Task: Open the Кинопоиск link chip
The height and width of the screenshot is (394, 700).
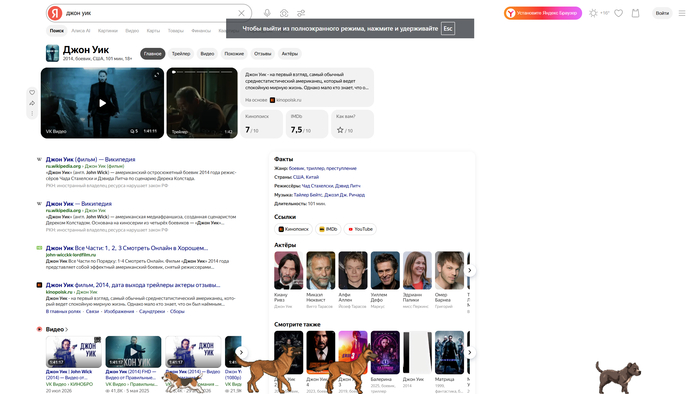Action: pos(294,229)
